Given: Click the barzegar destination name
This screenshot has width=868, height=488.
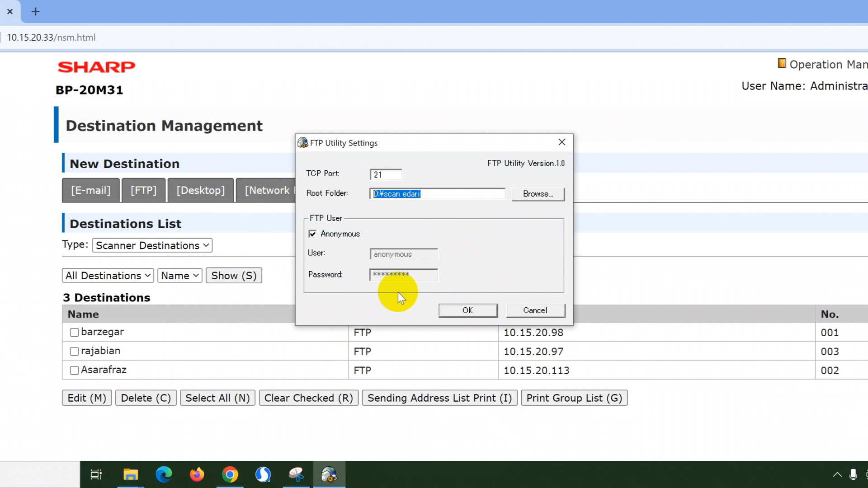Looking at the screenshot, I should (x=102, y=332).
